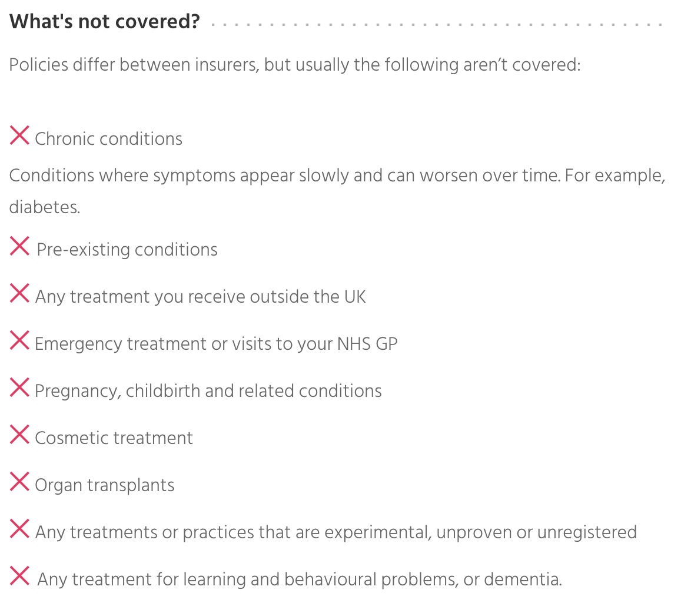This screenshot has width=691, height=616.
Task: Click the chronic conditions description mentioning diabetes
Action: pos(337,176)
